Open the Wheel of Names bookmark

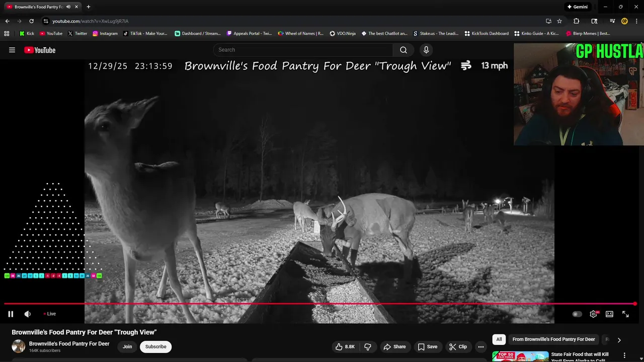(x=301, y=34)
